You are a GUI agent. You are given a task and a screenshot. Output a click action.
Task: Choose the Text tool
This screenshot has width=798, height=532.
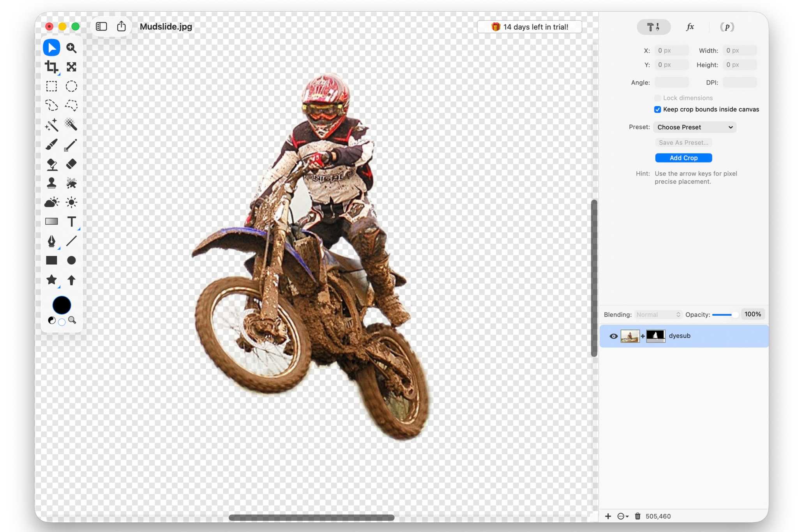click(x=71, y=221)
